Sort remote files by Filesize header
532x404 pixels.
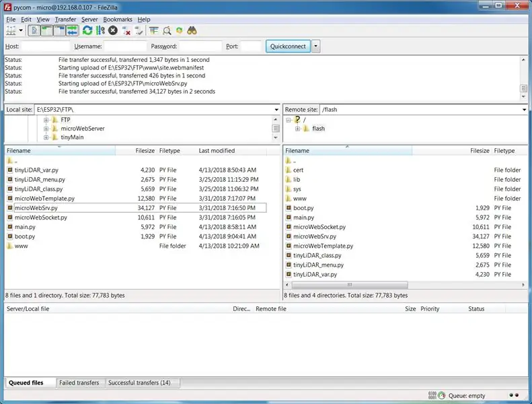452,151
